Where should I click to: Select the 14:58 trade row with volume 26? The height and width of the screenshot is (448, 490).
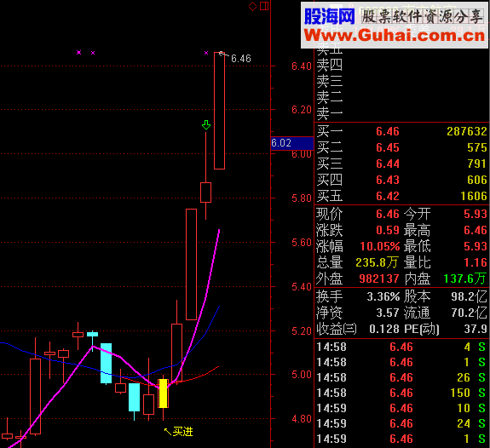(401, 377)
